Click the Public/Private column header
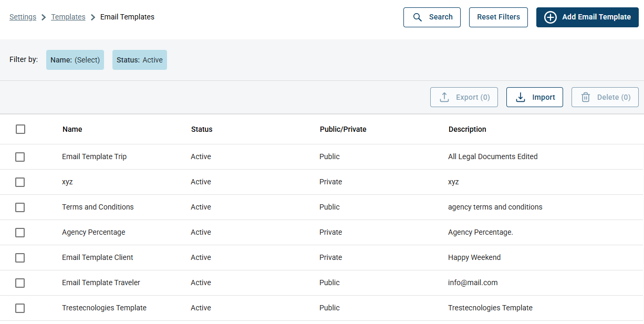 [343, 129]
